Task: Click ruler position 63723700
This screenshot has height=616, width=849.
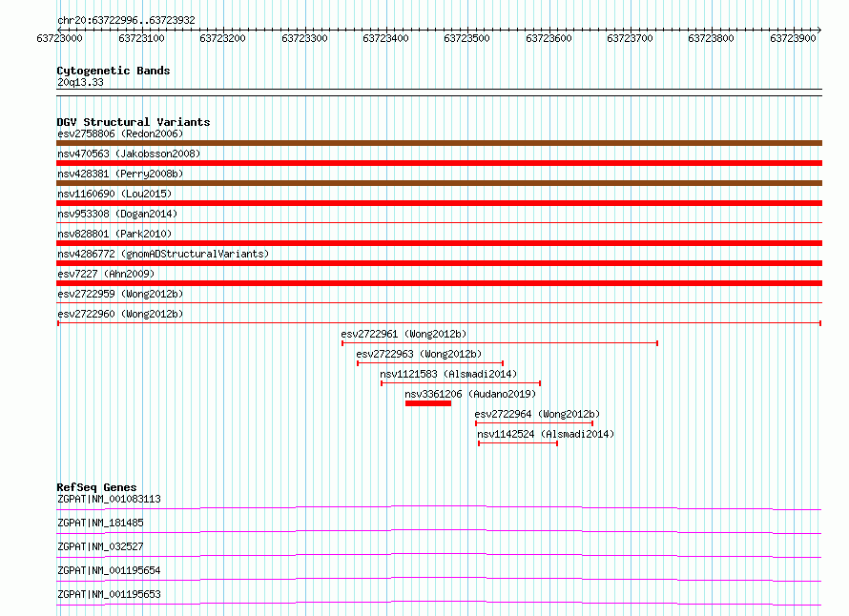Action: (x=630, y=38)
